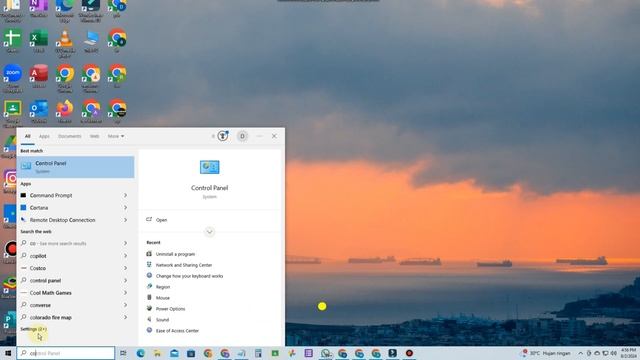Screen dimensions: 640x360
Task: Click the Ease of Access Center recent icon
Action: pyautogui.click(x=149, y=330)
